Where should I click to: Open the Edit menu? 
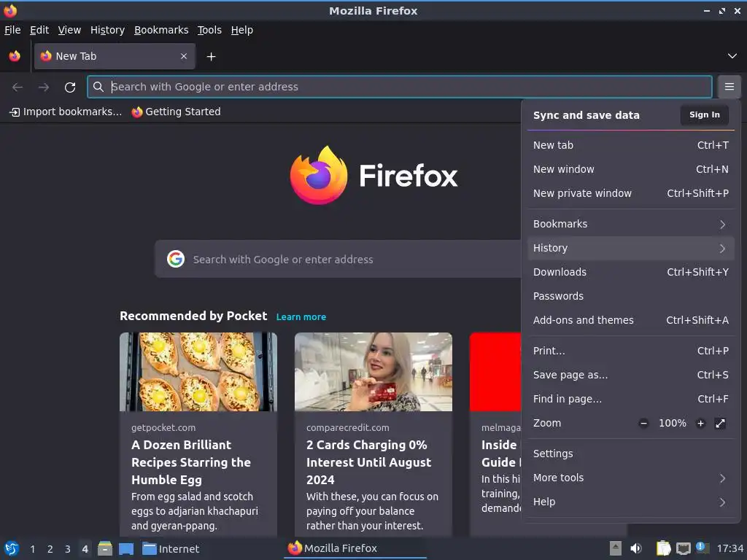pyautogui.click(x=39, y=30)
